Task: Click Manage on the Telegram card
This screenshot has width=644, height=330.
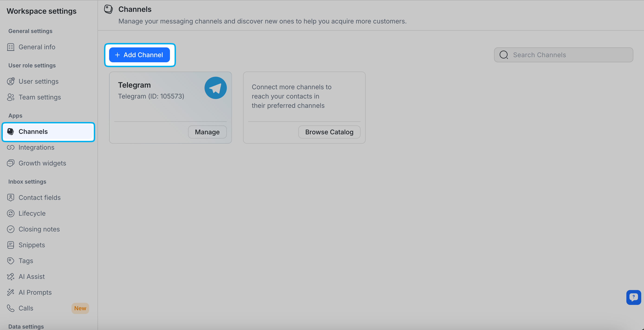Action: click(x=207, y=132)
